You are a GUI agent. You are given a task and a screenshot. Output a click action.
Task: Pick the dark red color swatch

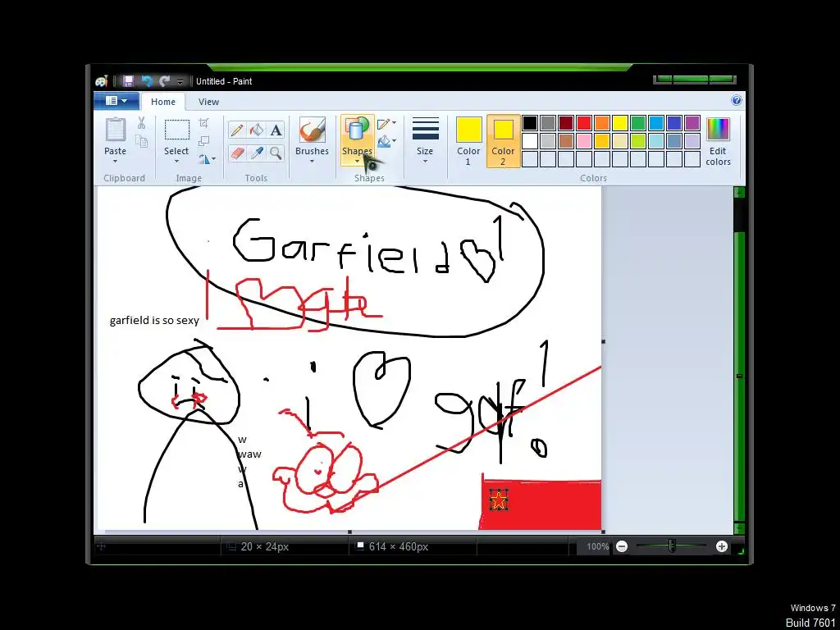coord(566,123)
